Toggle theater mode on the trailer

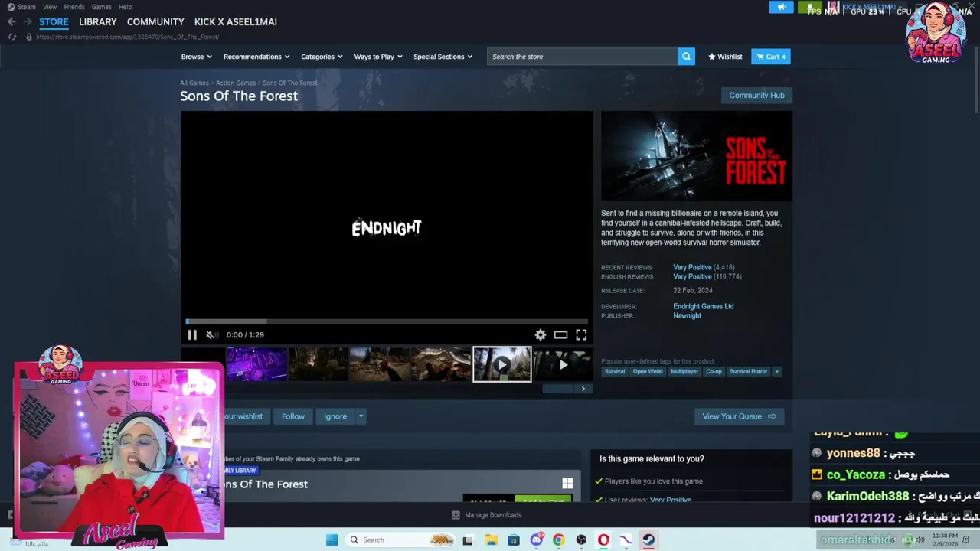[x=560, y=334]
